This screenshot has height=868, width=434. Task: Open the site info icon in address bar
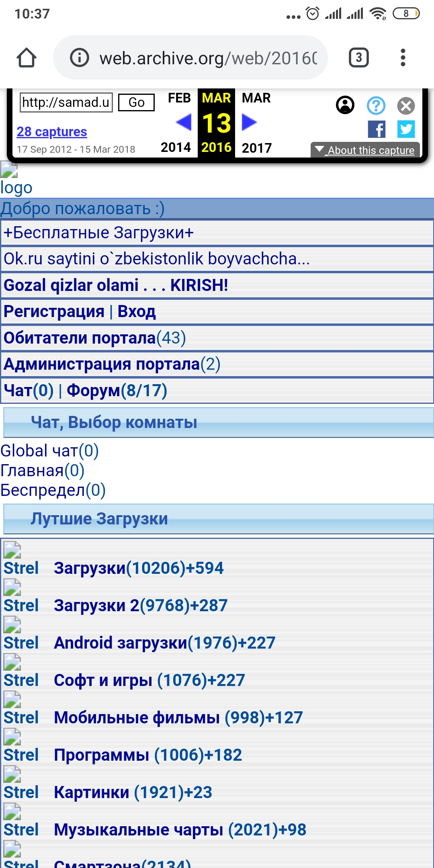point(79,58)
